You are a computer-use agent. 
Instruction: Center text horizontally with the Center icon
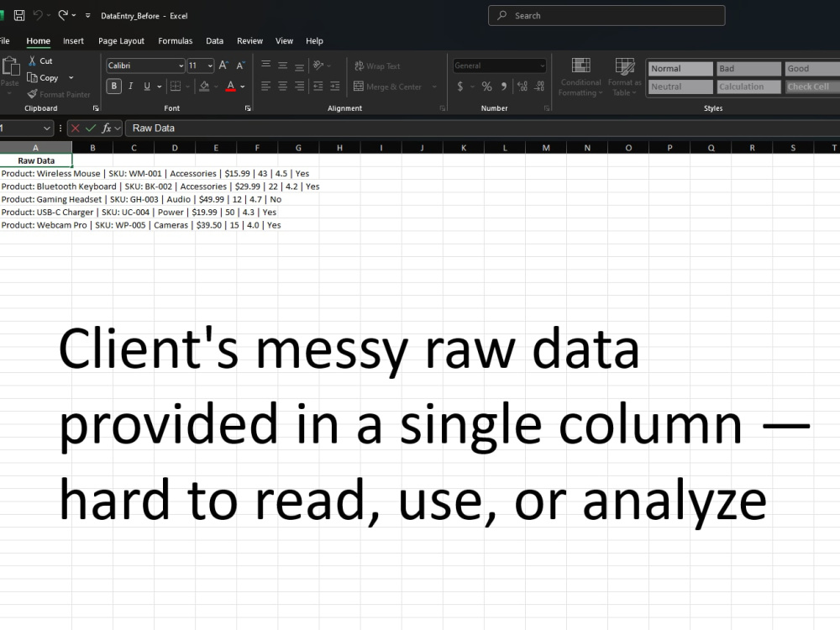283,87
